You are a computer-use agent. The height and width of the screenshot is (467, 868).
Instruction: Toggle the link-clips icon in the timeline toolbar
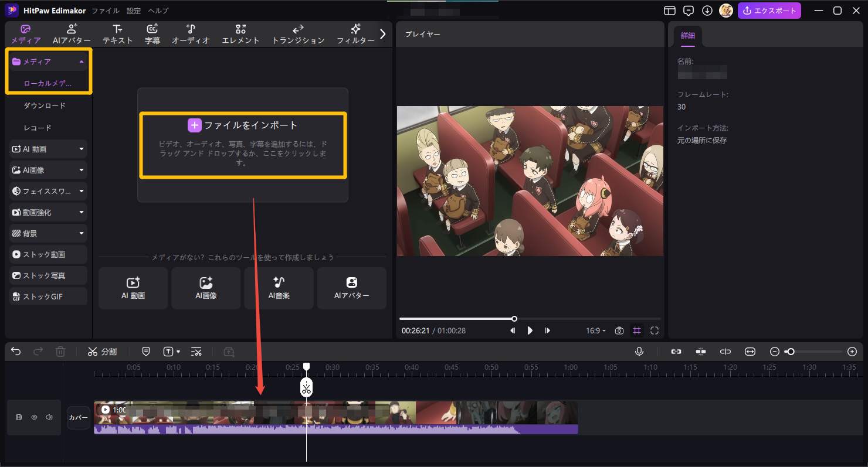tap(676, 352)
